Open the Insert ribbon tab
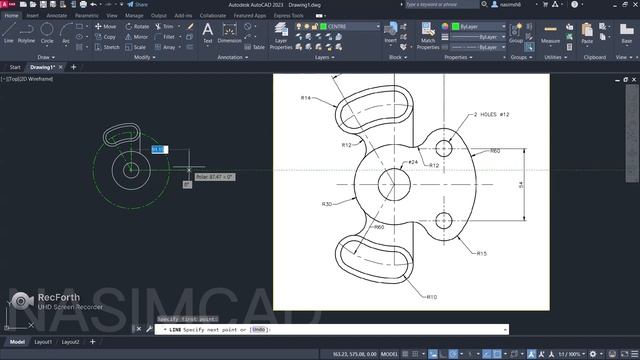The image size is (640, 360). coord(32,16)
